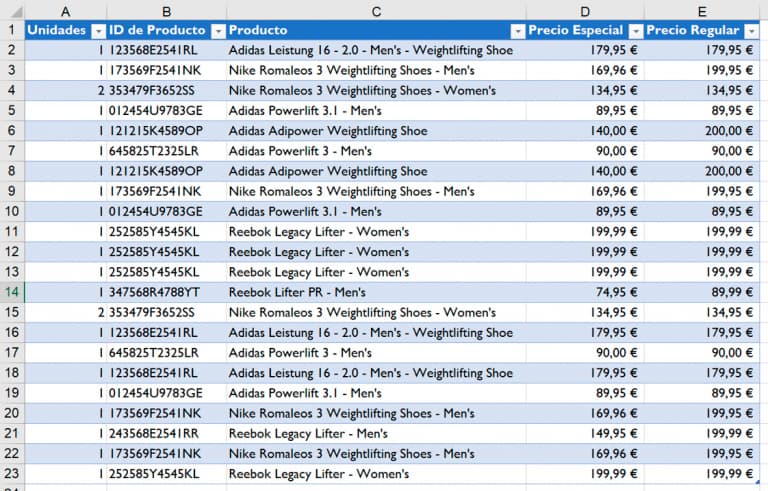This screenshot has height=491, width=768.
Task: Select 200,00 € regular price in row 6
Action: coord(702,131)
